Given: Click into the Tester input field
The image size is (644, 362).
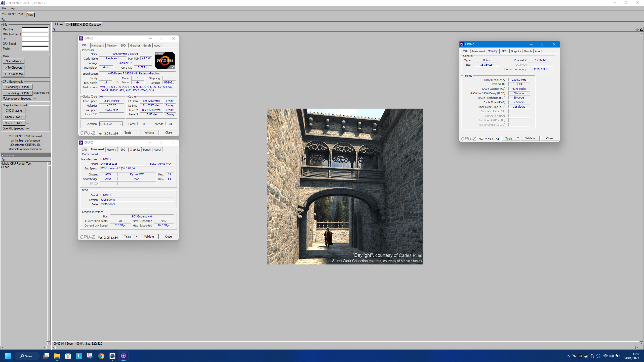Looking at the screenshot, I should tap(35, 49).
